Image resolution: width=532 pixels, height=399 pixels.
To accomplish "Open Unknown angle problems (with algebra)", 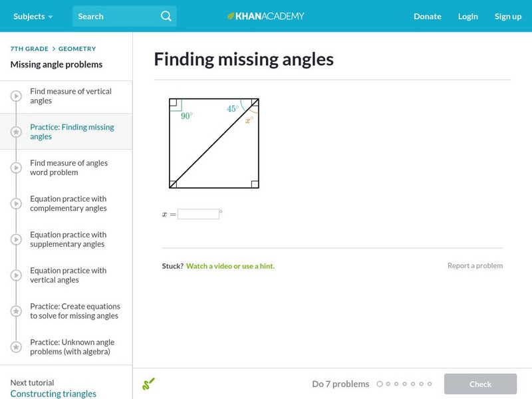I will coord(70,347).
